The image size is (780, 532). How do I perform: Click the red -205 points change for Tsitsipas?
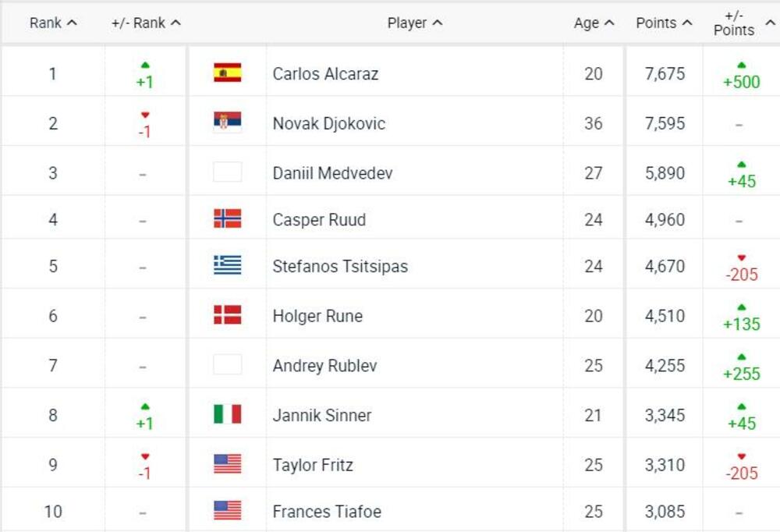click(x=740, y=275)
